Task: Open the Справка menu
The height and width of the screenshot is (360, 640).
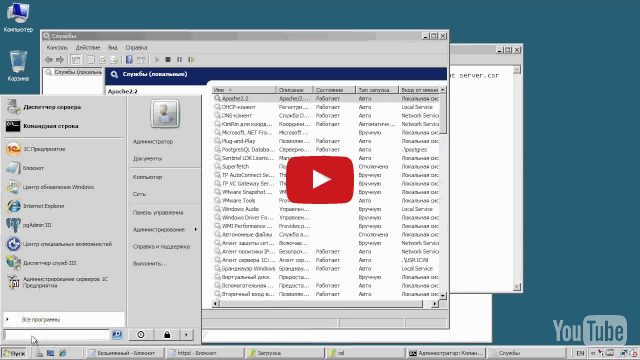Action: [136, 47]
